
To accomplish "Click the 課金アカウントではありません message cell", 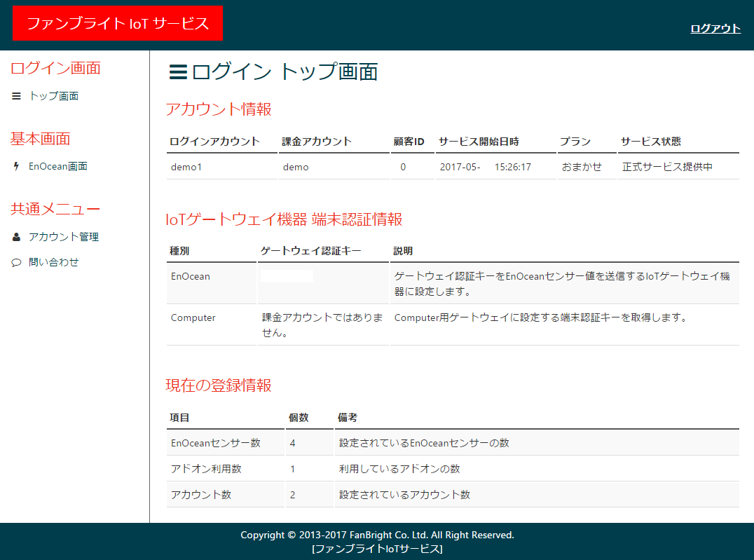I will pos(322,325).
